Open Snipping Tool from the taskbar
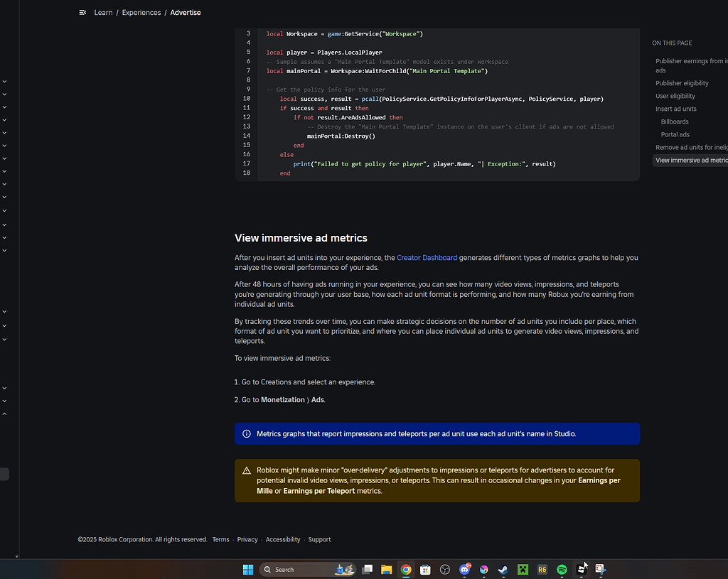 (600, 569)
